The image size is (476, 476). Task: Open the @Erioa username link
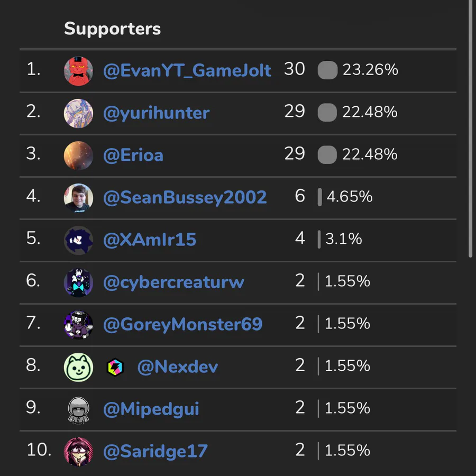pos(133,155)
